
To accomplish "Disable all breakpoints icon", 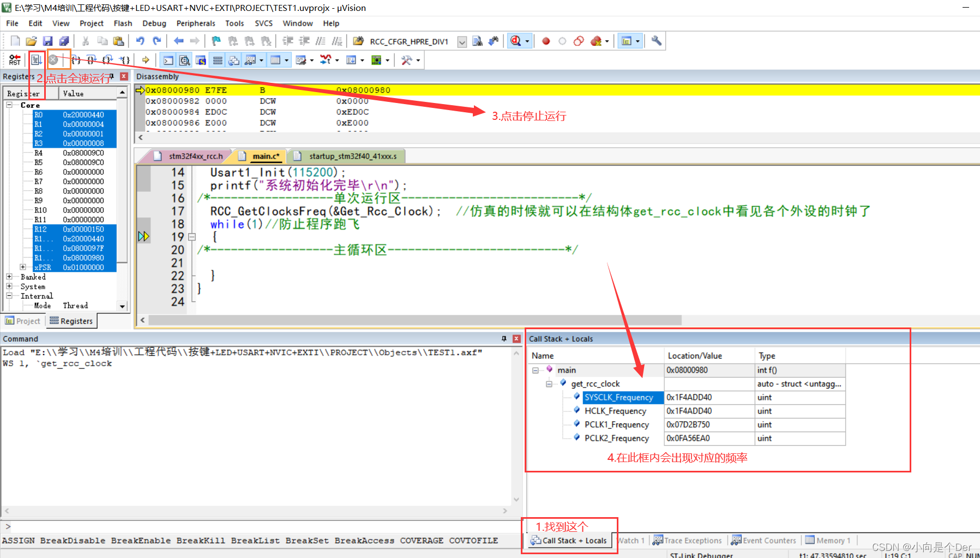I will tap(579, 41).
